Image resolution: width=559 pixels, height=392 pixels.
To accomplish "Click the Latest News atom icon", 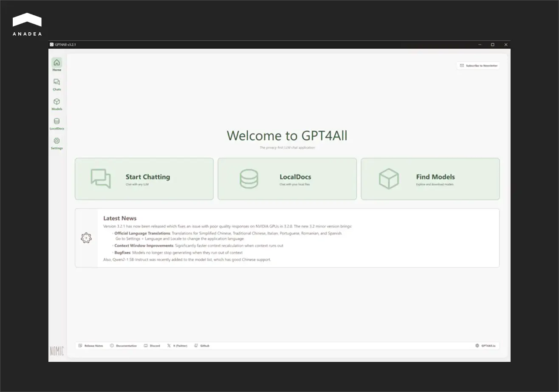I will click(86, 238).
